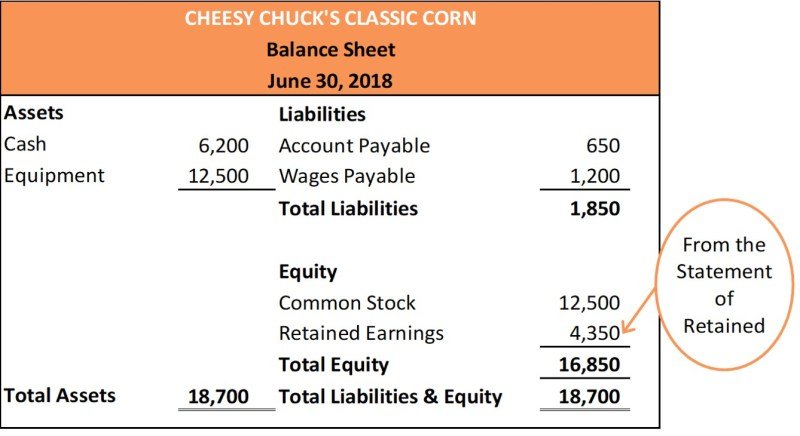Screen dimensions: 800x436
Task: Select the Retained Earnings label
Action: point(360,334)
